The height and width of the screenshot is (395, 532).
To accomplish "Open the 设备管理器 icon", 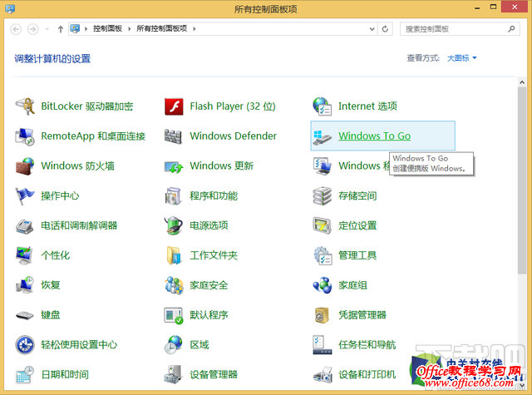I will (174, 375).
